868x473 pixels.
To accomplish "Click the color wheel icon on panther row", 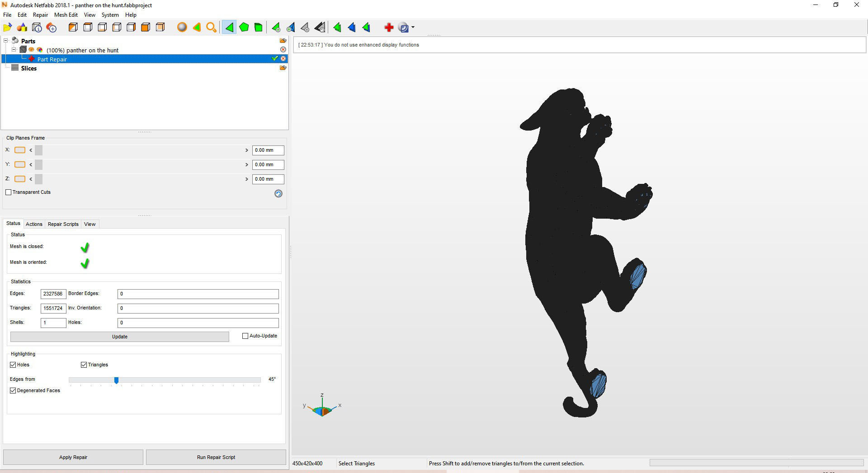I will pos(40,50).
